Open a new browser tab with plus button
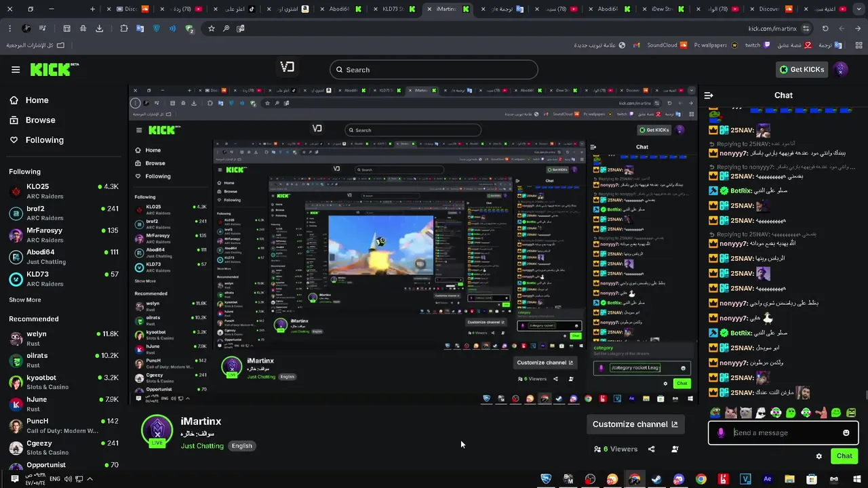This screenshot has height=488, width=868. (x=92, y=9)
